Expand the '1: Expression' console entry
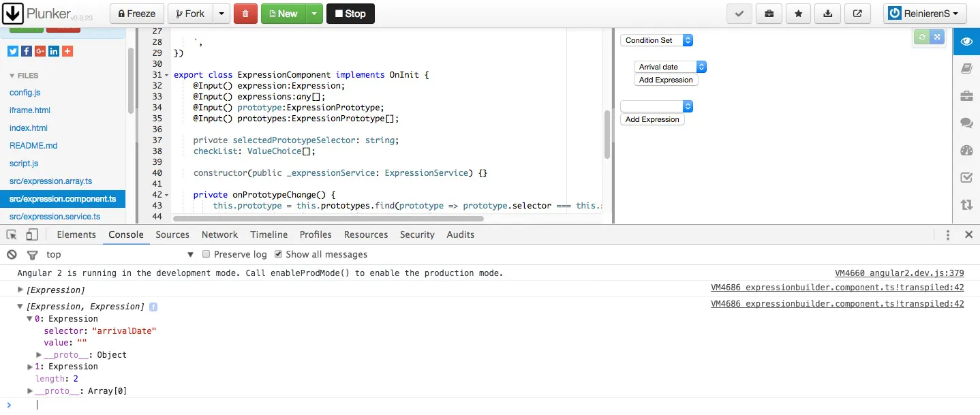 tap(29, 367)
